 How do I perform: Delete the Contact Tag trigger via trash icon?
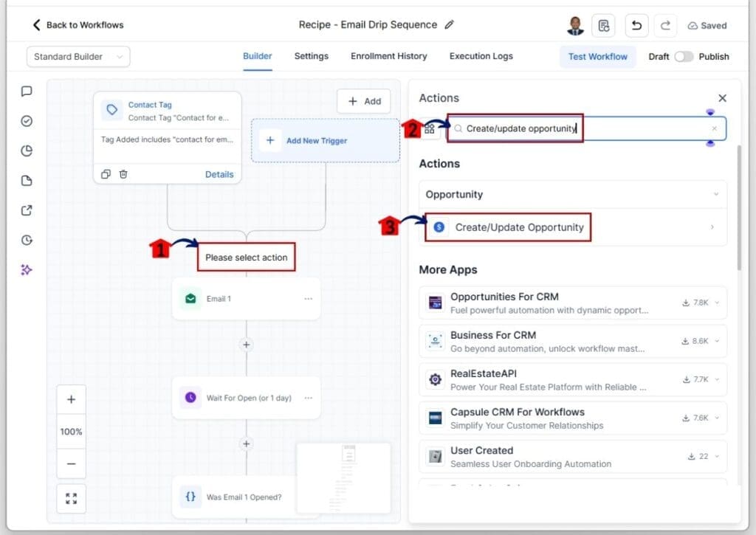(123, 174)
